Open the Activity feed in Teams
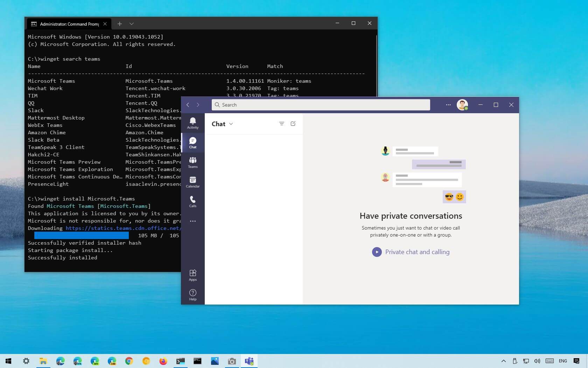Viewport: 588px width, 368px height. [192, 123]
